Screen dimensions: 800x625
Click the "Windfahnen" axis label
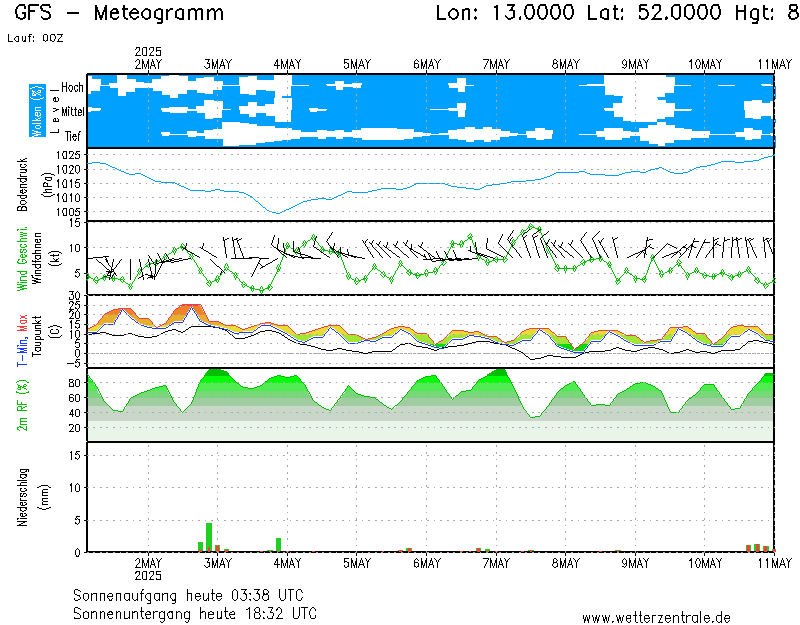click(x=37, y=259)
